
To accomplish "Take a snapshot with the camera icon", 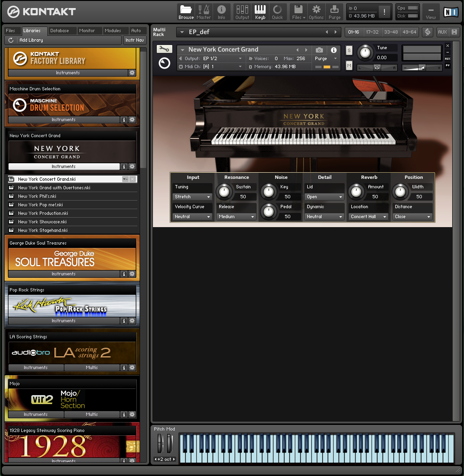I will point(319,50).
